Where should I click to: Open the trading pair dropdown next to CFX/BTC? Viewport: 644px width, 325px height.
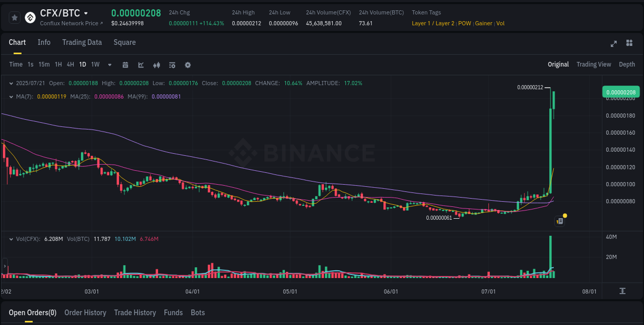click(x=85, y=13)
